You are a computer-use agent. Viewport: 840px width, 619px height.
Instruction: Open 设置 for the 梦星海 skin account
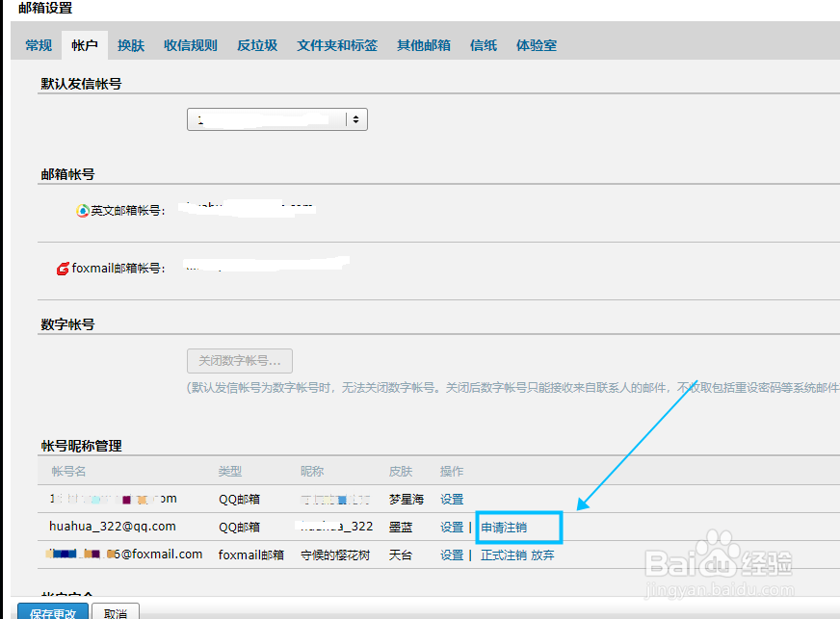[x=452, y=499]
